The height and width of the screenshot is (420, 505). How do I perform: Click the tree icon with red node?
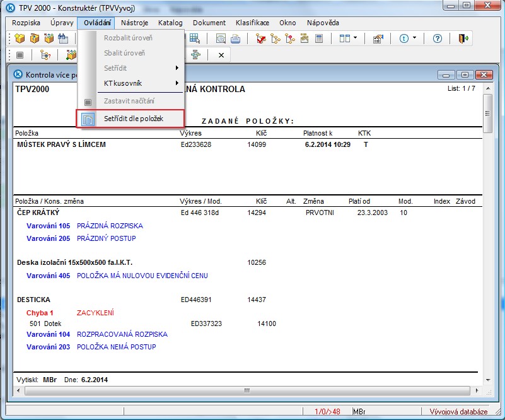[x=290, y=38]
